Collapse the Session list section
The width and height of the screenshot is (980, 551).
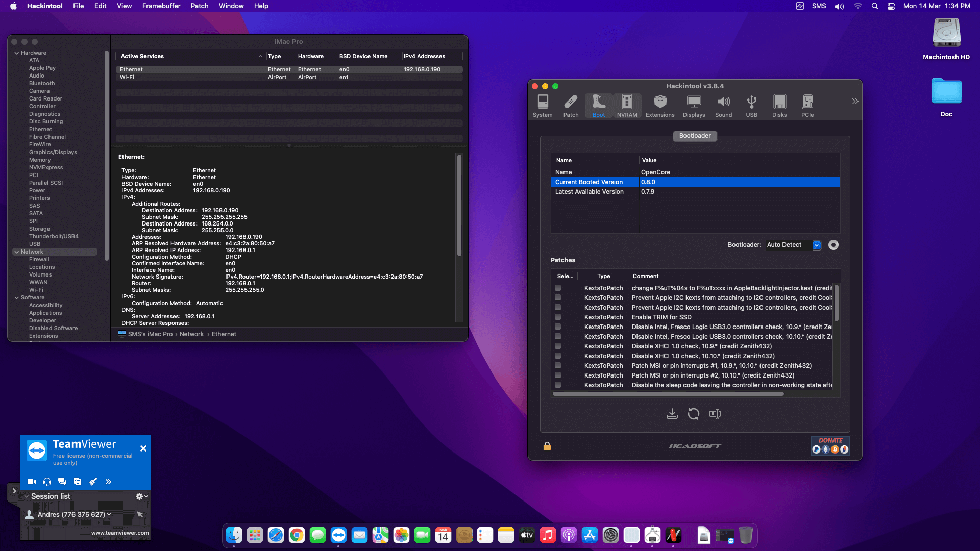tap(27, 496)
